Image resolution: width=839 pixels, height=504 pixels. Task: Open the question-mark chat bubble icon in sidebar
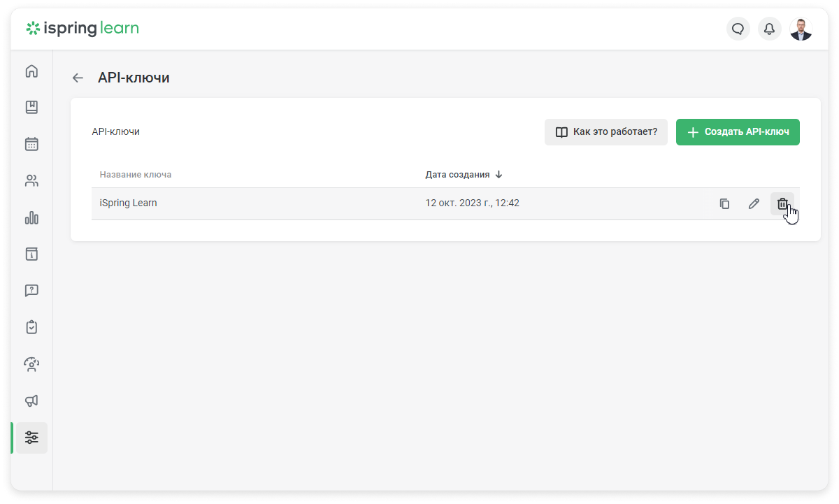pos(31,290)
